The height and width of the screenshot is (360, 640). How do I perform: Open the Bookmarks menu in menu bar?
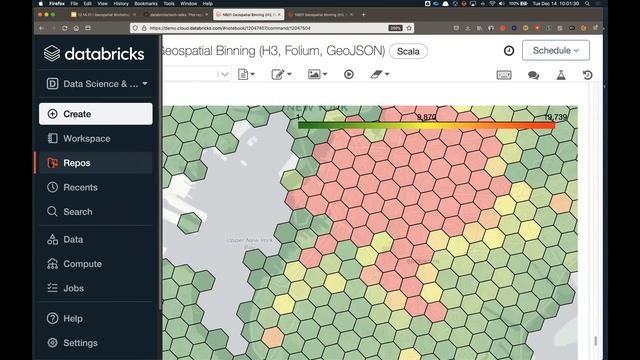(x=146, y=4)
